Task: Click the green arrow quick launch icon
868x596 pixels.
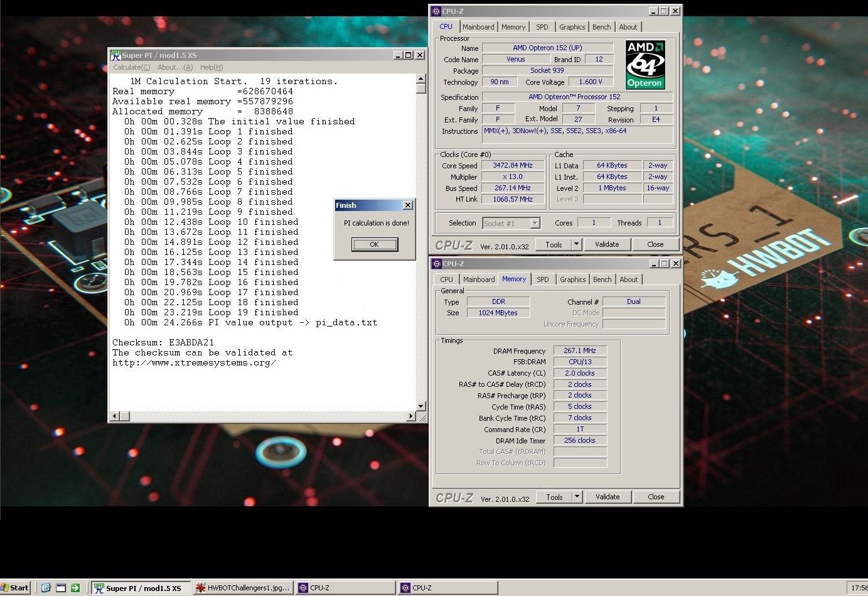Action: point(75,588)
